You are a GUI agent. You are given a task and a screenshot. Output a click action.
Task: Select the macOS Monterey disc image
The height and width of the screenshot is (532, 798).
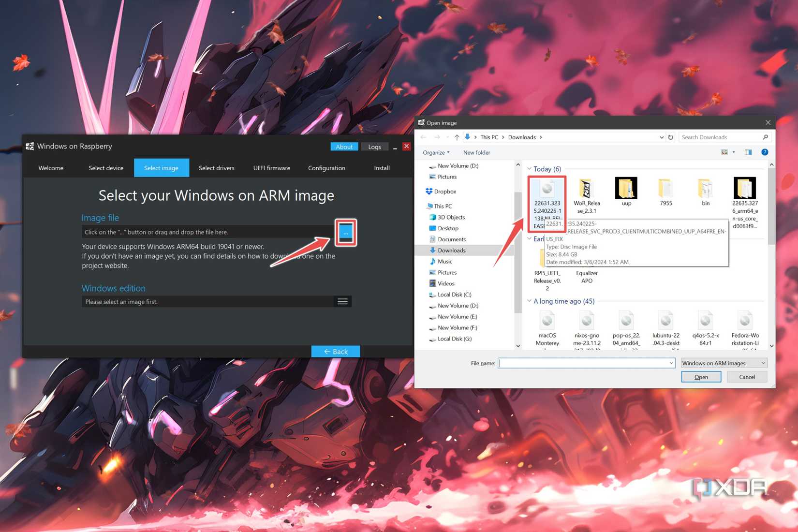click(x=547, y=329)
